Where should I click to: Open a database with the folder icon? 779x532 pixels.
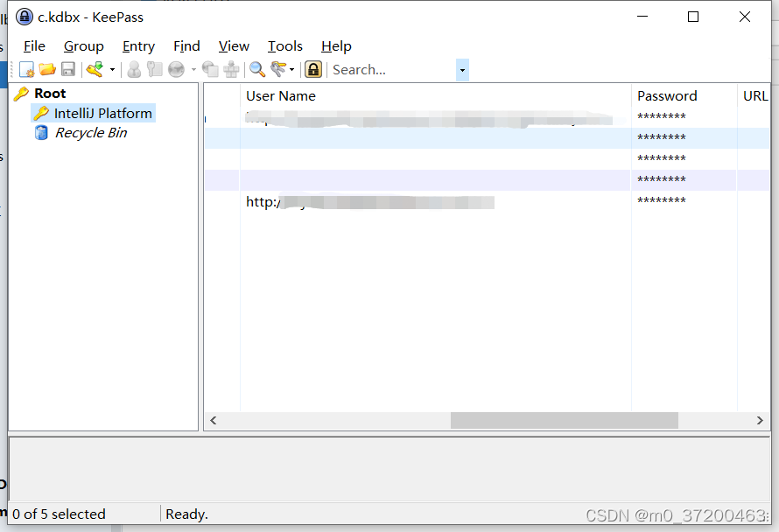(47, 69)
